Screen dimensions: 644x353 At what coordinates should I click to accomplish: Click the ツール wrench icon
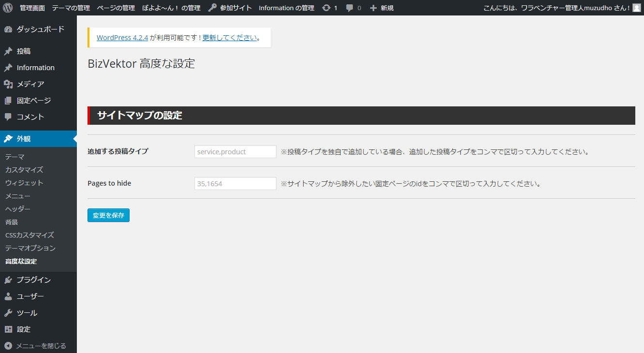[8, 313]
